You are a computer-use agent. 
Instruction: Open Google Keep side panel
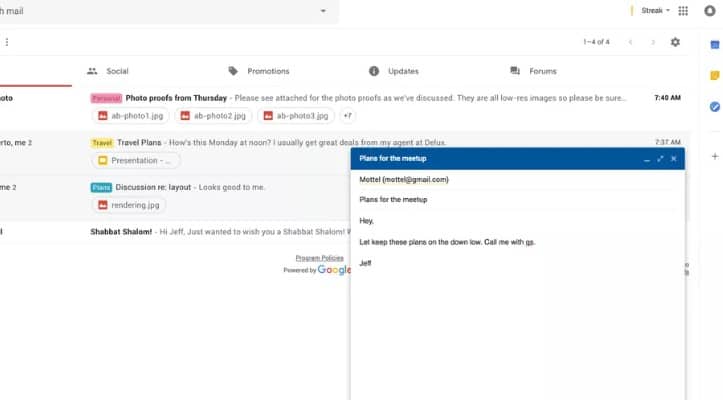point(714,75)
